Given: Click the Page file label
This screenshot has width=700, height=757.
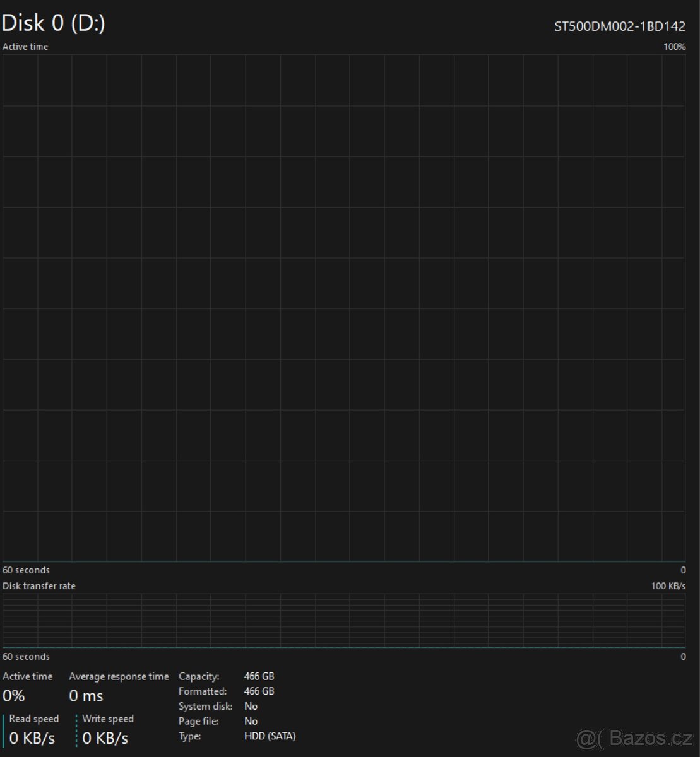Looking at the screenshot, I should click(199, 721).
